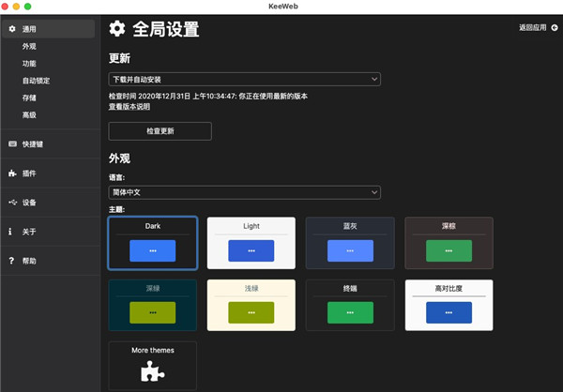Click the 检查时间 status text
This screenshot has height=392, width=563.
coord(208,97)
